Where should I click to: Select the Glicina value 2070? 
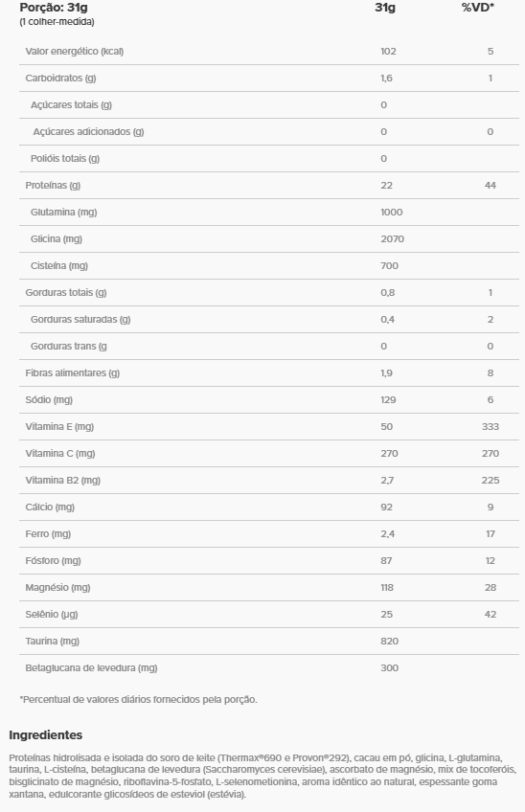(x=393, y=238)
